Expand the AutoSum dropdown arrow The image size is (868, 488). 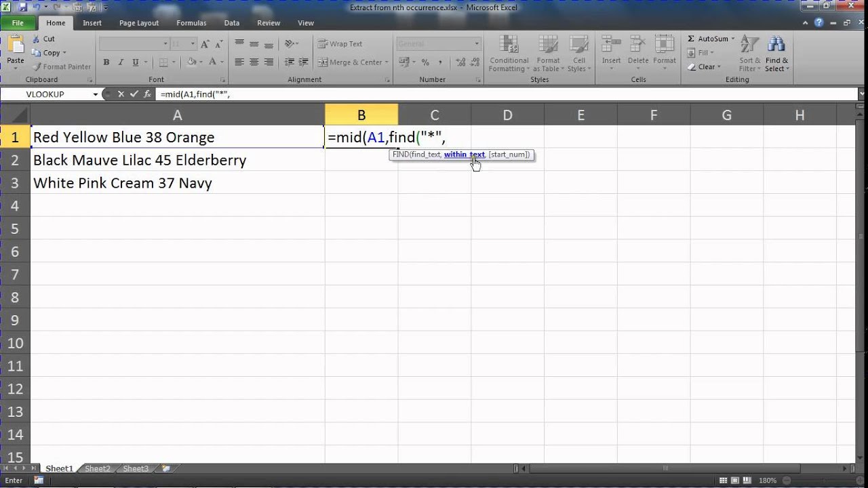coord(732,39)
